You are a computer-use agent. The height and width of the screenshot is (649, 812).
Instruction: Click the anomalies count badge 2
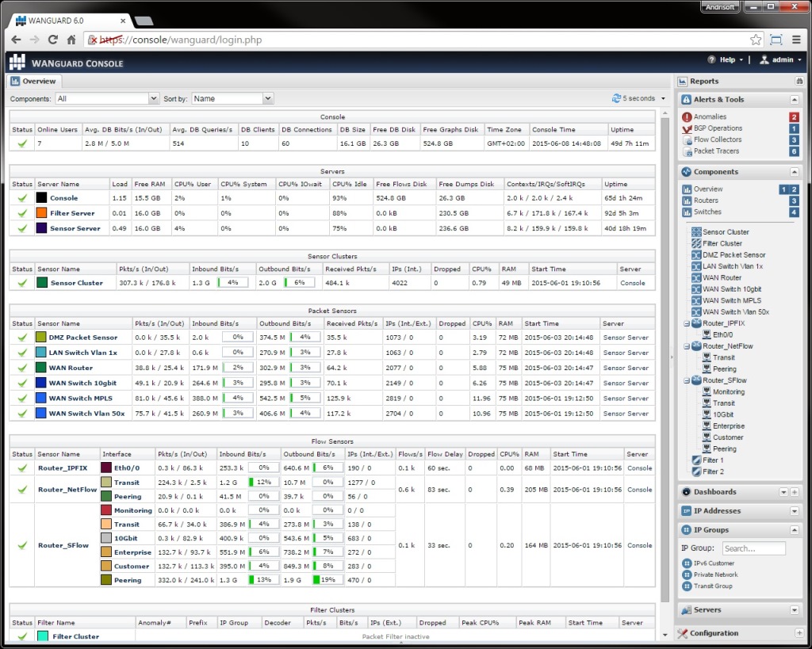click(794, 117)
